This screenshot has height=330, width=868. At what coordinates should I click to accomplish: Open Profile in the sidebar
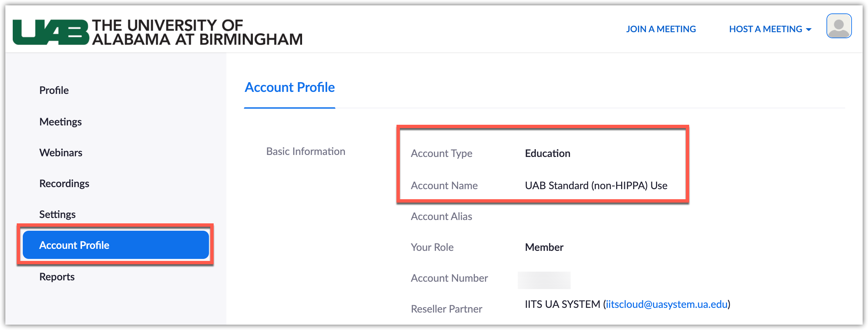tap(54, 91)
